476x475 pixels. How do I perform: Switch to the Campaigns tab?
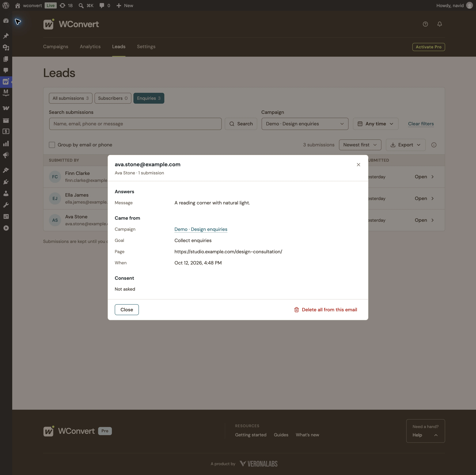(x=56, y=46)
